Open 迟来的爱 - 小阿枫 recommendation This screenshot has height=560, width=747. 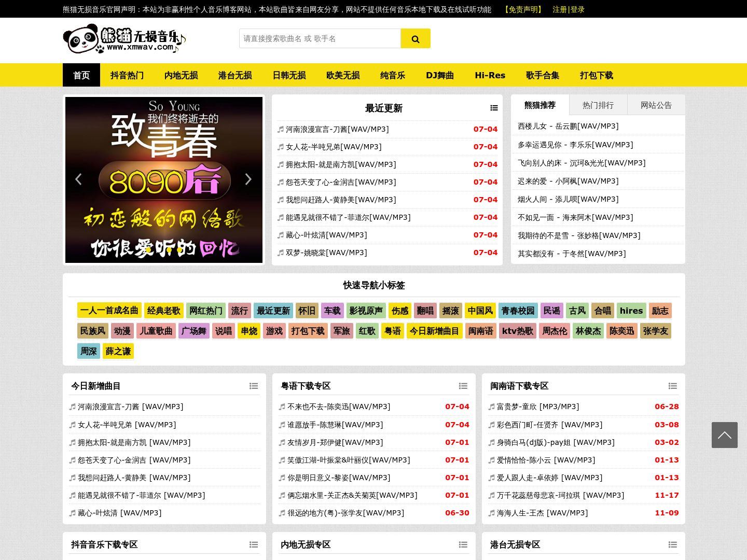pos(568,181)
